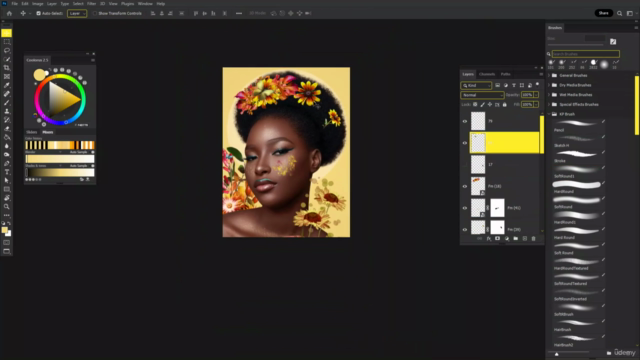Select the HardRound brush preset

pos(578,187)
